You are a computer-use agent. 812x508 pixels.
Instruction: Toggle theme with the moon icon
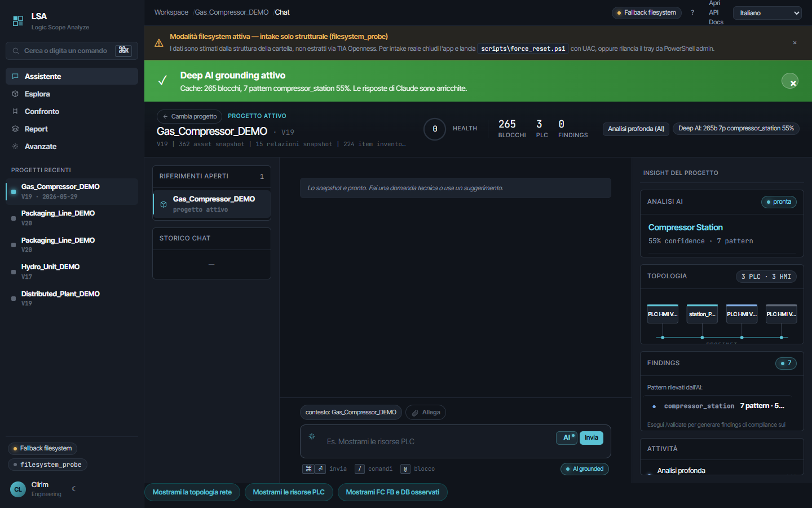point(74,489)
